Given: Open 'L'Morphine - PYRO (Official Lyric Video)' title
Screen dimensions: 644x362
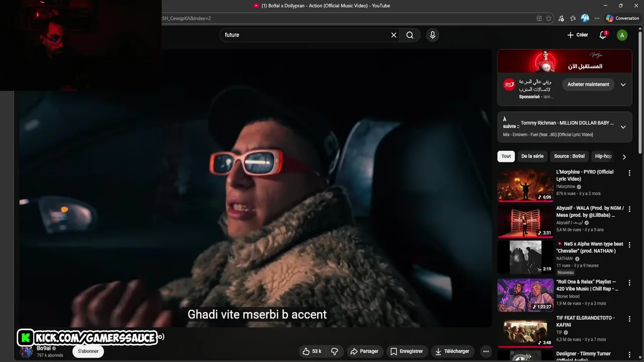Looking at the screenshot, I should click(585, 175).
